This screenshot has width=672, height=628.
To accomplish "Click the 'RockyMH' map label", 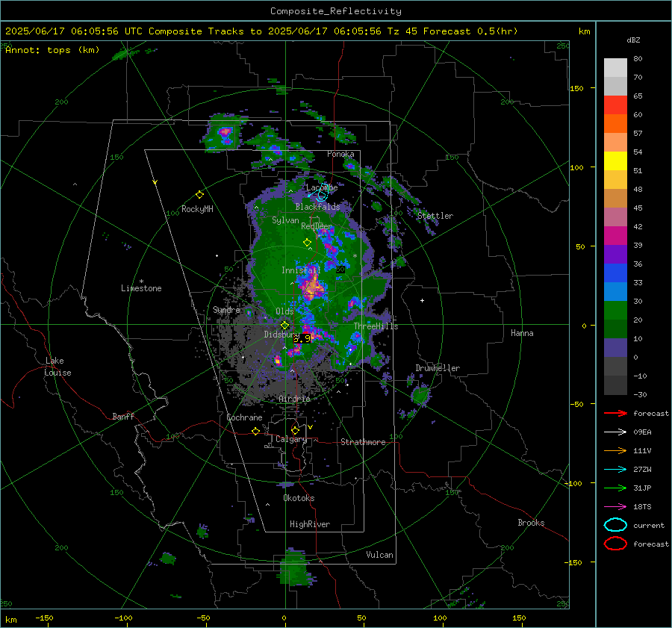I will click(x=197, y=209).
